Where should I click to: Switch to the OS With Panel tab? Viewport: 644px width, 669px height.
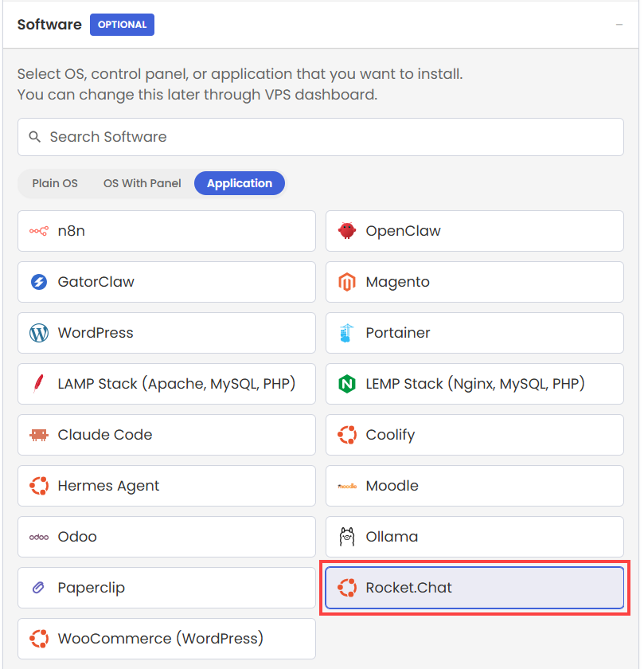tap(142, 183)
